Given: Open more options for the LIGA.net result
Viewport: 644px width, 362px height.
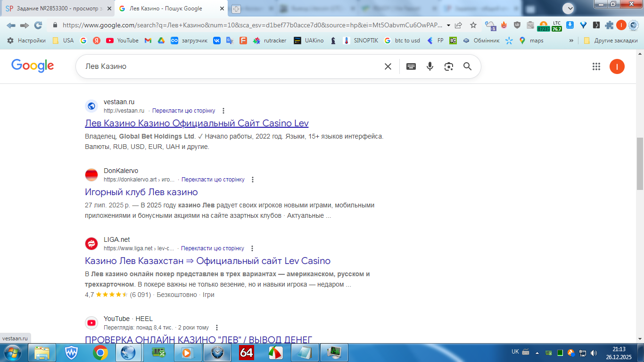Looking at the screenshot, I should [x=252, y=248].
